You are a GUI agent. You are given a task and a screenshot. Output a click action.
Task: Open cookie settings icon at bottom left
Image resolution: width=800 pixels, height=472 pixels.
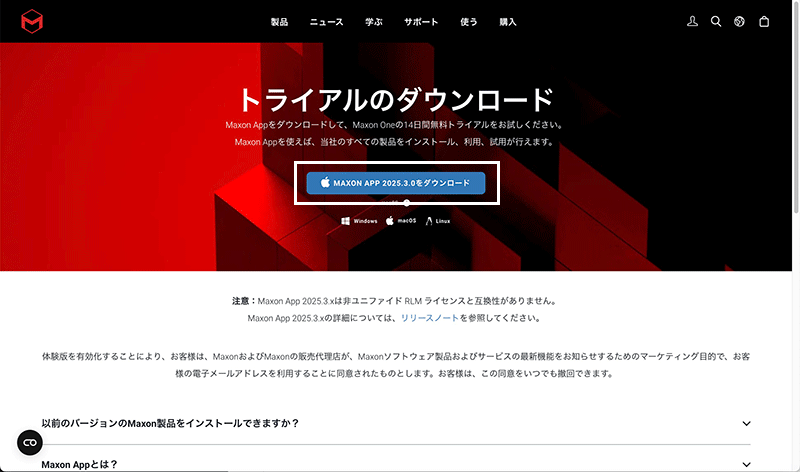click(30, 443)
